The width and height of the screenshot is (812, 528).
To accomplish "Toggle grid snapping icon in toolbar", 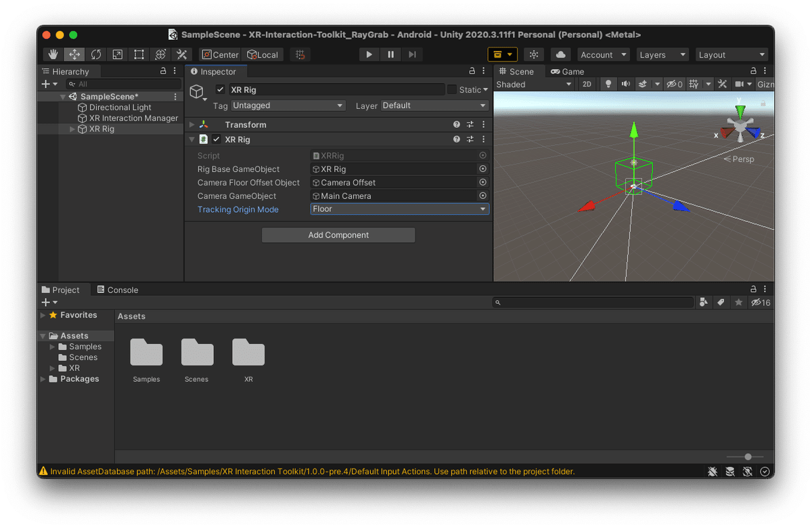I will [x=300, y=55].
